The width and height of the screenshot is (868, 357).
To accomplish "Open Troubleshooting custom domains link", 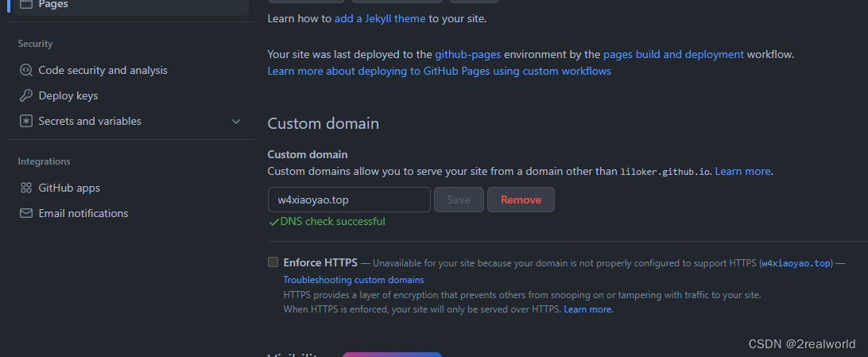I will tap(354, 280).
